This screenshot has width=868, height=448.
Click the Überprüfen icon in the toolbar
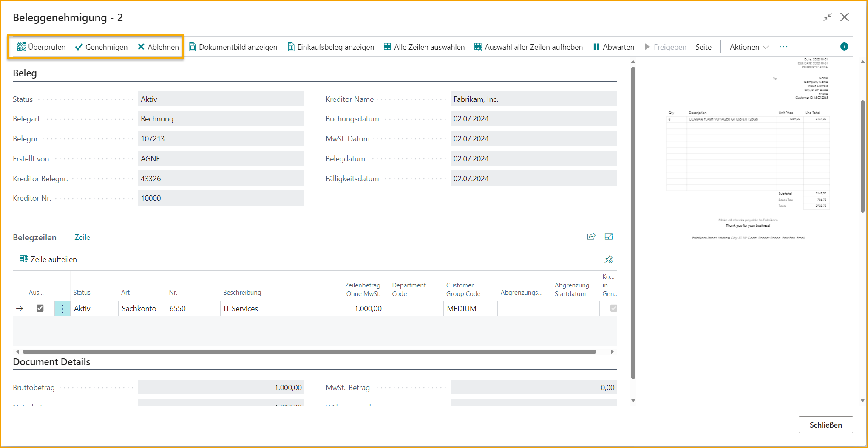pyautogui.click(x=21, y=47)
